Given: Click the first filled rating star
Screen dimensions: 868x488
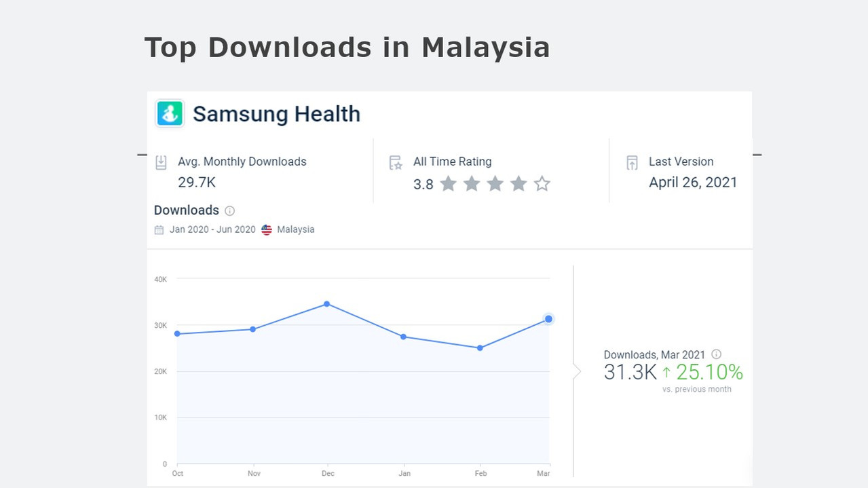Looking at the screenshot, I should point(448,184).
